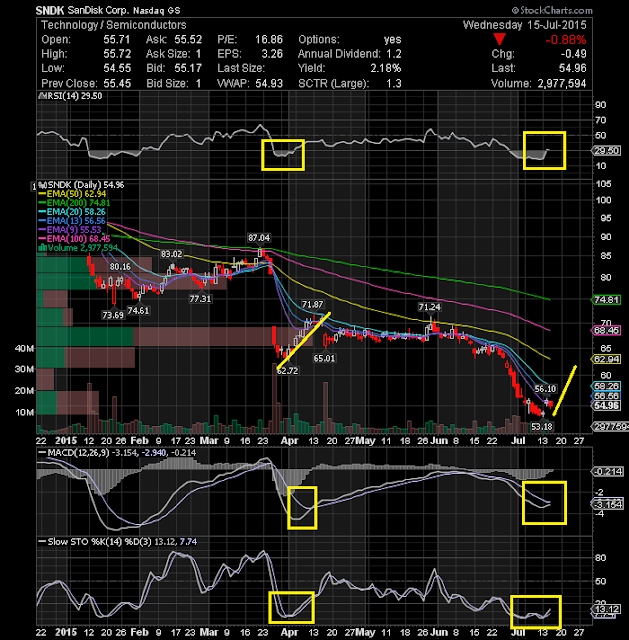Click the EPS value 3.26

click(x=272, y=54)
